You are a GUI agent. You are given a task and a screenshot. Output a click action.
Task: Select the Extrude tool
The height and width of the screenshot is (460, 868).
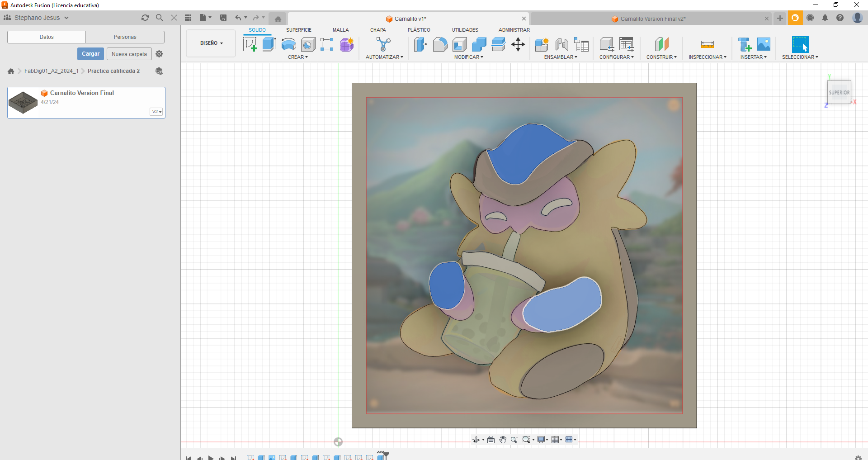pos(269,44)
